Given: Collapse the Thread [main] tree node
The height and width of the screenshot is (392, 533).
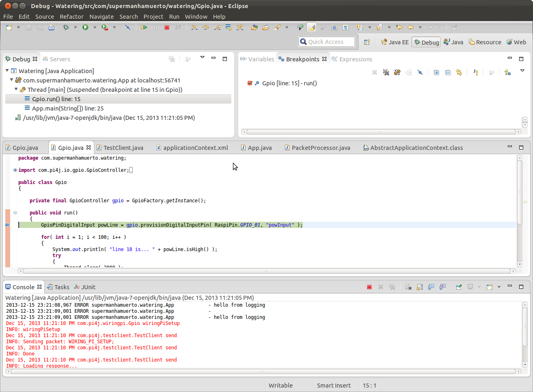Looking at the screenshot, I should tap(16, 89).
